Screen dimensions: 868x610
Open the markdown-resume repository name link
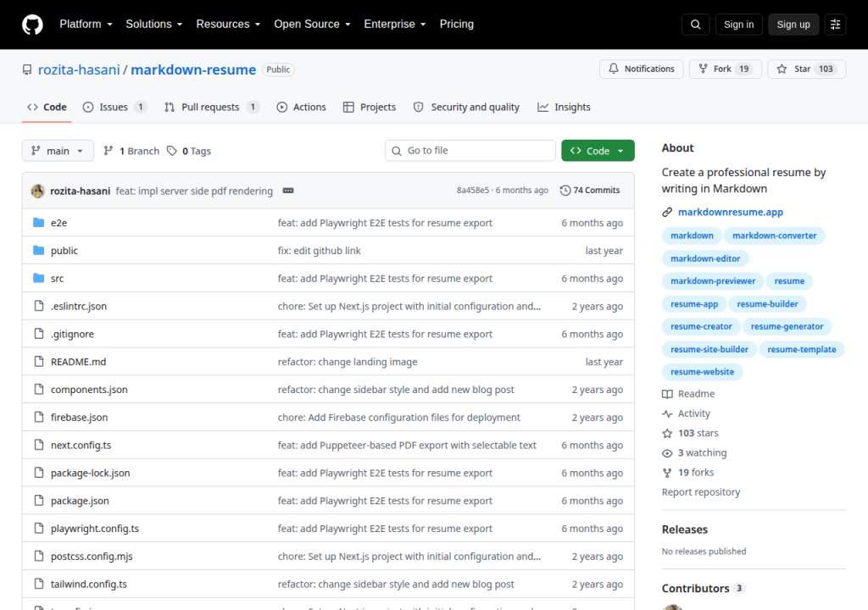[193, 69]
